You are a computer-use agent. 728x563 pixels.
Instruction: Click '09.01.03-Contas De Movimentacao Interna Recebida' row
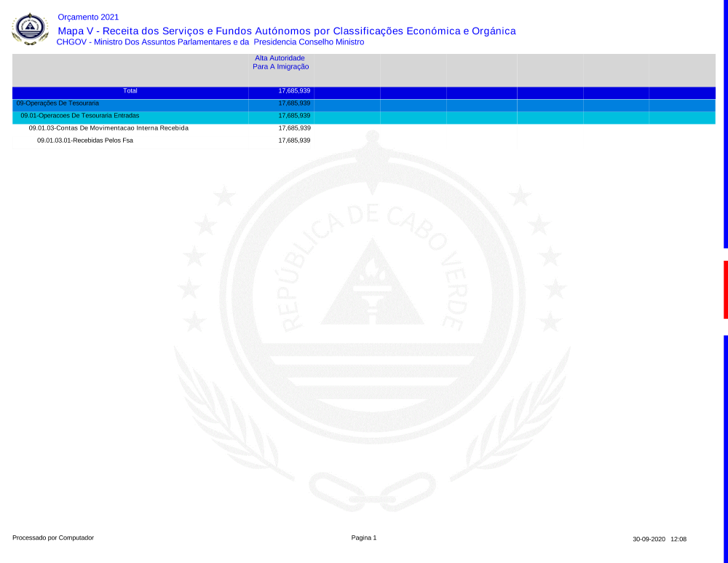click(108, 128)
